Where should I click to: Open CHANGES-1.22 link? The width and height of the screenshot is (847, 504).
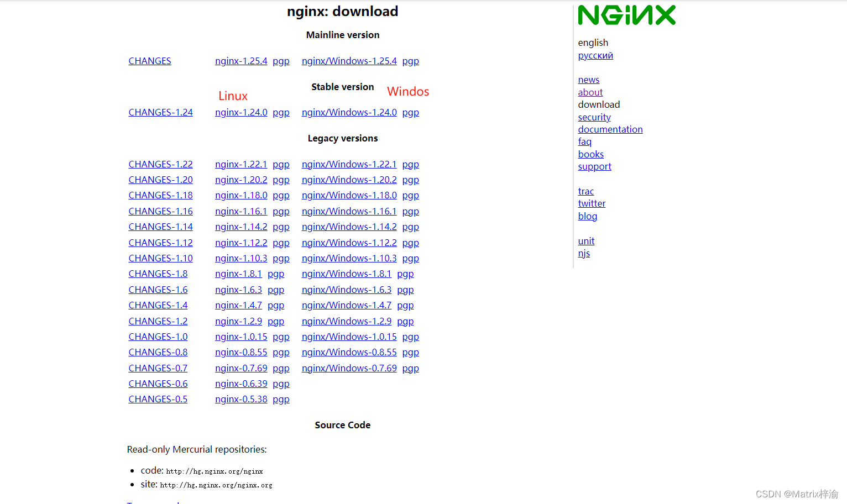[x=161, y=164]
